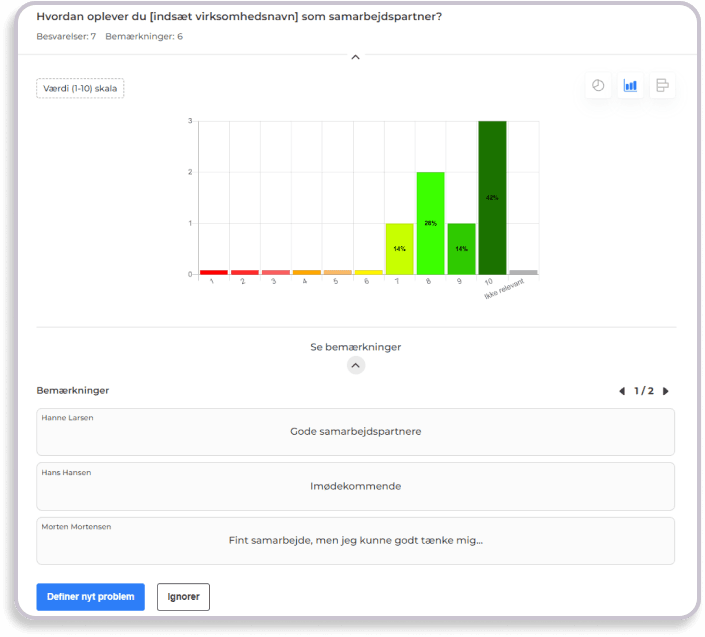The height and width of the screenshot is (637, 705).
Task: Select the vertical bar chart icon
Action: pos(630,86)
